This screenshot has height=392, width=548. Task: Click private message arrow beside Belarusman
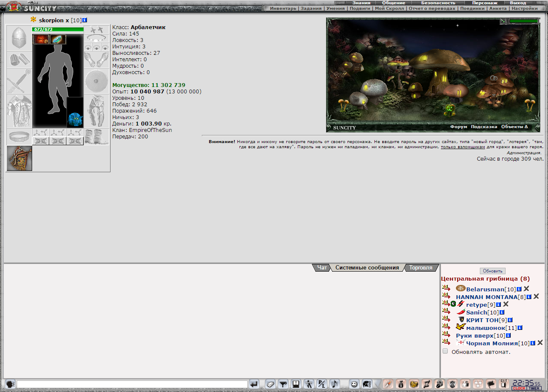pos(446,288)
